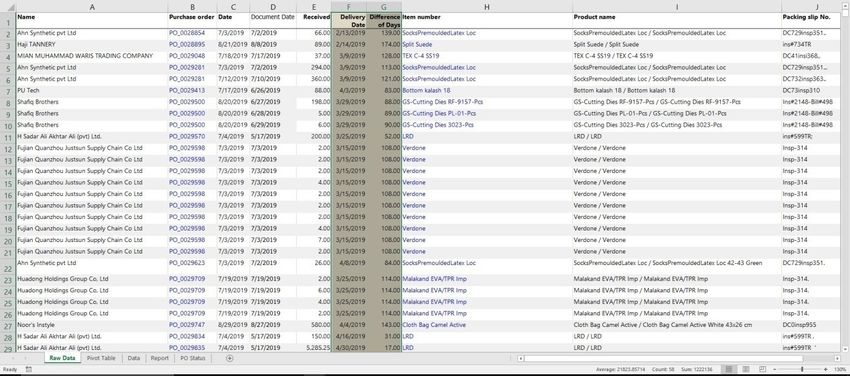This screenshot has width=850, height=376.
Task: Open purchase order link PO_0029747
Action: tap(187, 325)
